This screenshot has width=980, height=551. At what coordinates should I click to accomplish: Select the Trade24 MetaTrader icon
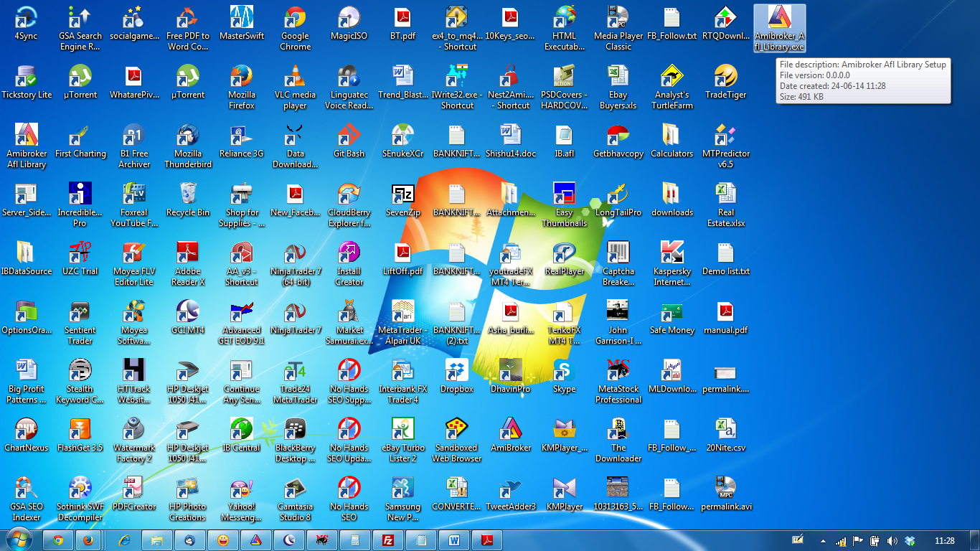point(296,382)
